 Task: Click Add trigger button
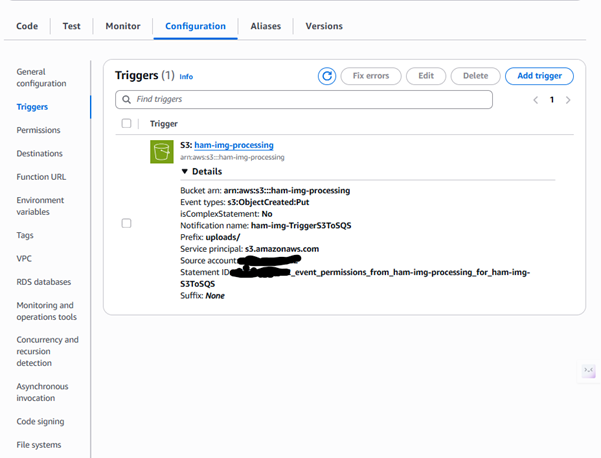coord(539,76)
